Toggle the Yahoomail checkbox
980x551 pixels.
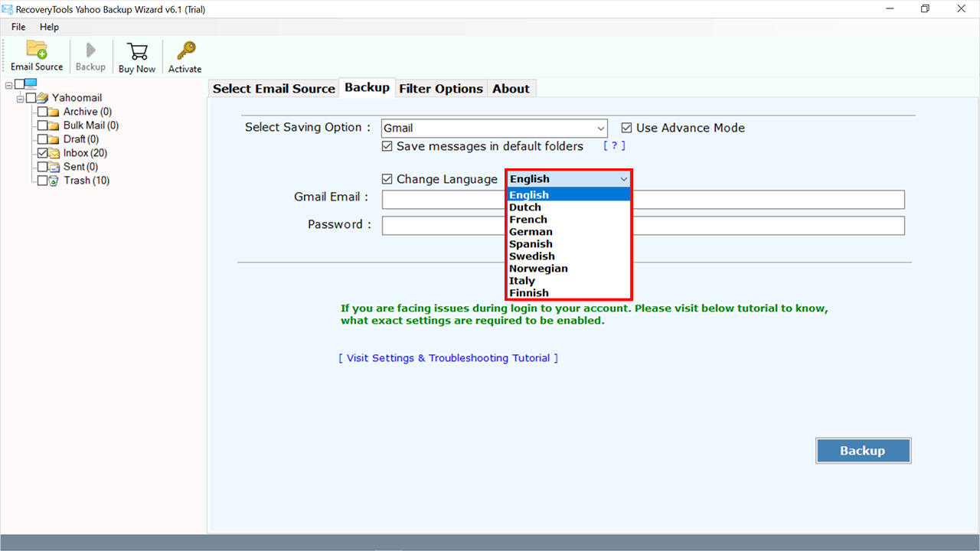(x=31, y=98)
